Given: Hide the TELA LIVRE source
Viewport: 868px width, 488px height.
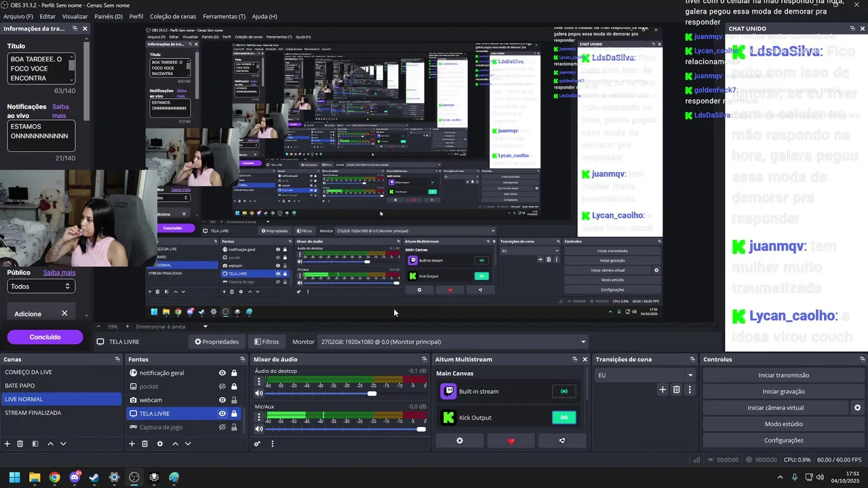Looking at the screenshot, I should pyautogui.click(x=222, y=413).
